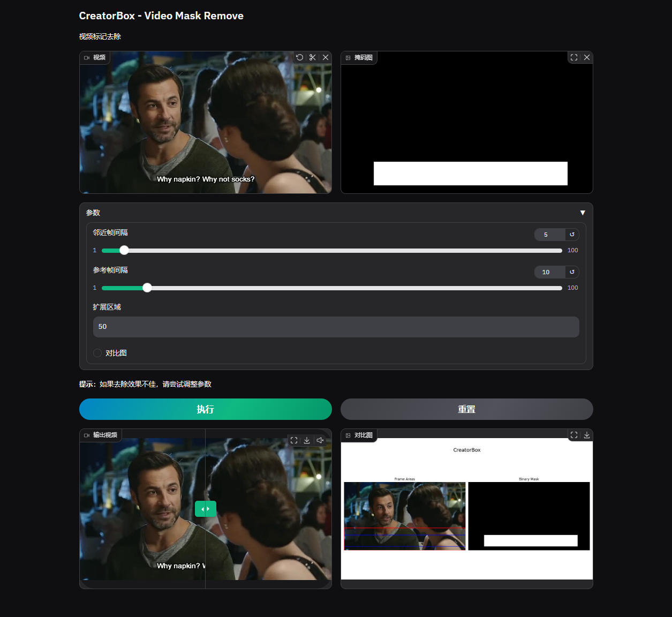Click the 邻近帧间隔 number box showing 5
Screen dimensions: 672x617
pos(550,235)
